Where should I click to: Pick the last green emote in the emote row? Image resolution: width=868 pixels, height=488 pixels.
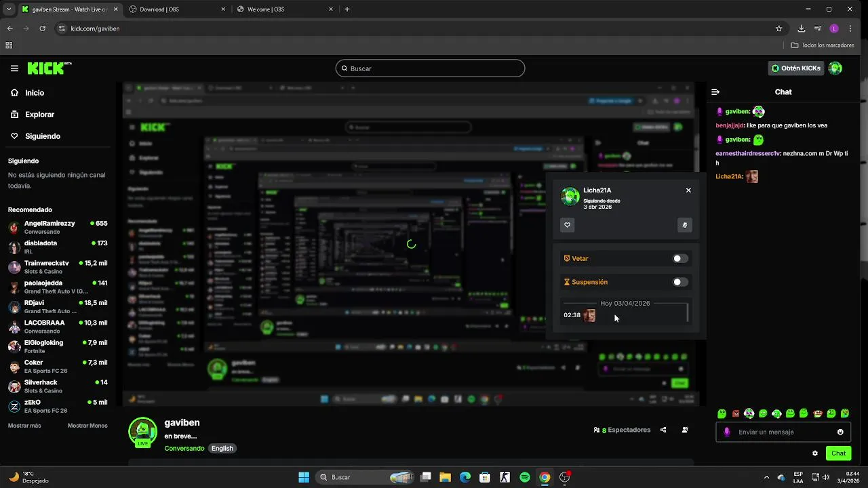pyautogui.click(x=845, y=413)
